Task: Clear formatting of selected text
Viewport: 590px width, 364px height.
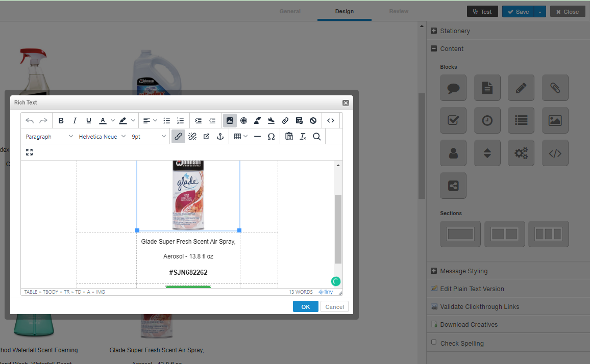Action: click(303, 137)
